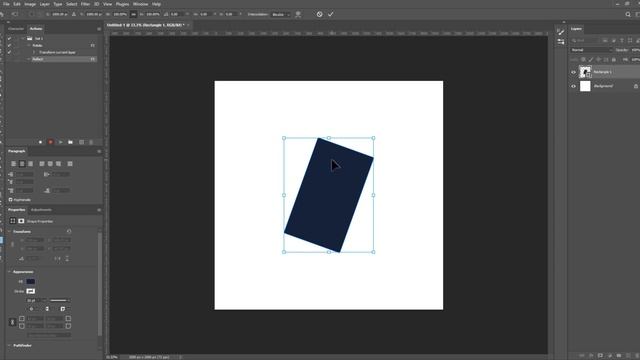The width and height of the screenshot is (640, 360).
Task: Hide the Background layer
Action: pyautogui.click(x=573, y=86)
